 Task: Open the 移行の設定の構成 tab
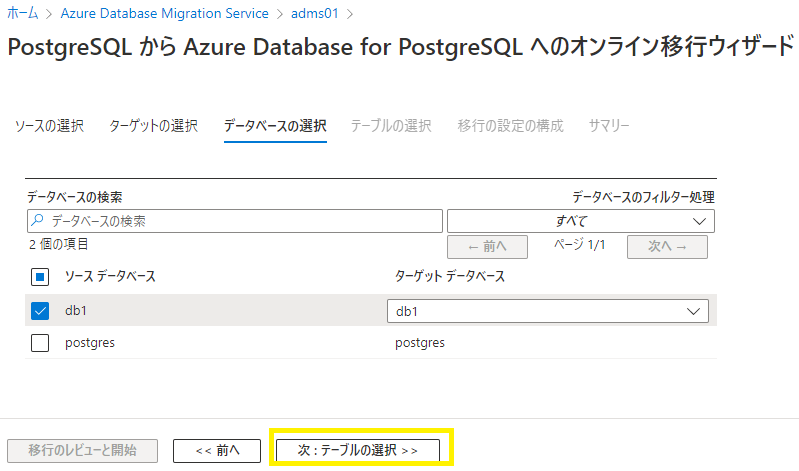511,125
